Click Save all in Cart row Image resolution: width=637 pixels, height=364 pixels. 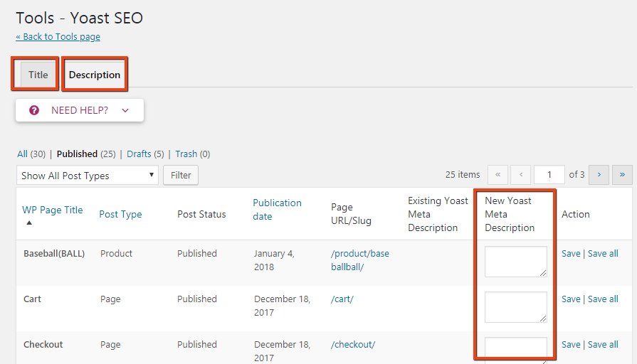tap(603, 299)
